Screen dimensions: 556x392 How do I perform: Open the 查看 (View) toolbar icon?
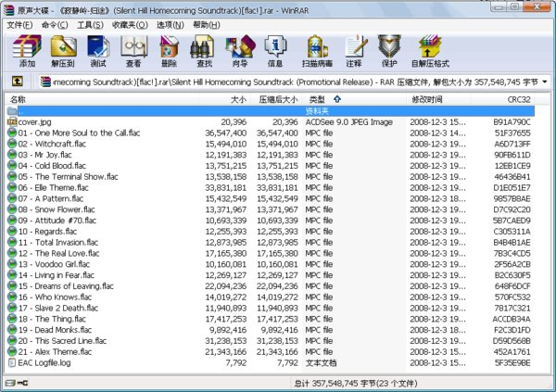click(133, 51)
